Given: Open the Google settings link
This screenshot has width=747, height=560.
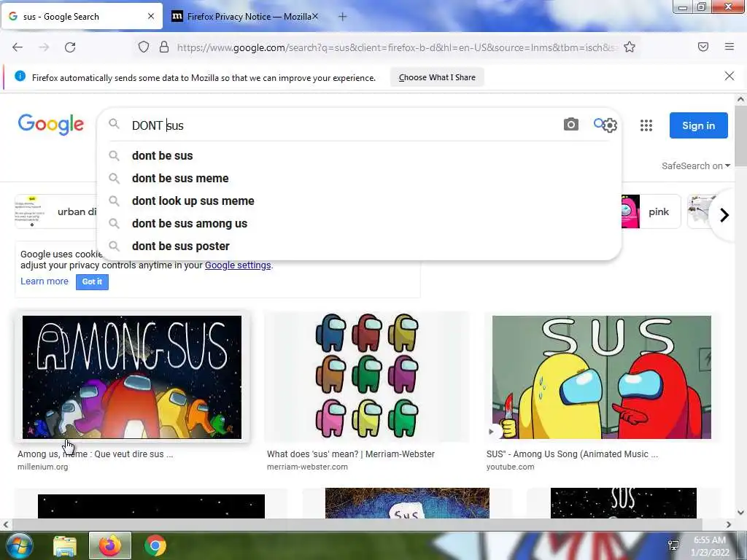Looking at the screenshot, I should (238, 265).
